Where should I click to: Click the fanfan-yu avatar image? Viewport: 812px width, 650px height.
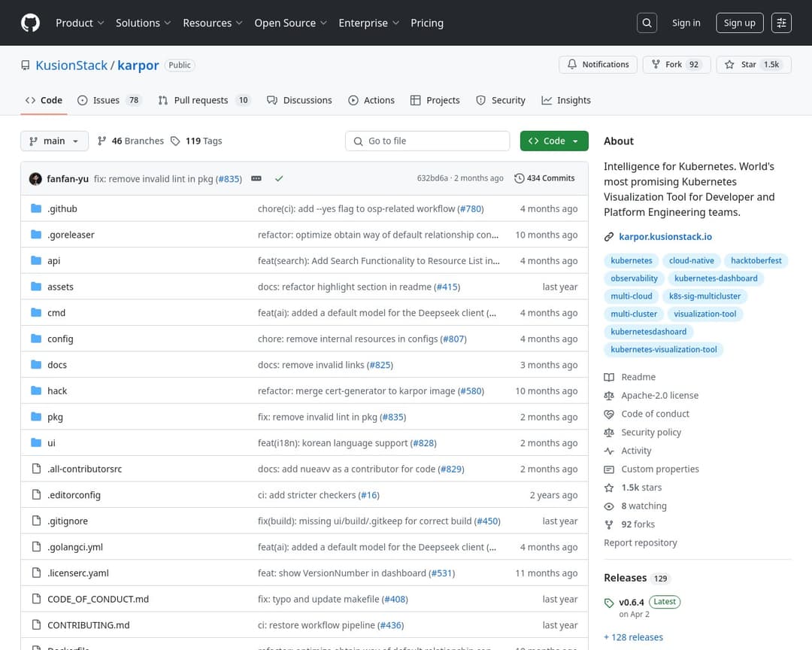[x=36, y=179]
